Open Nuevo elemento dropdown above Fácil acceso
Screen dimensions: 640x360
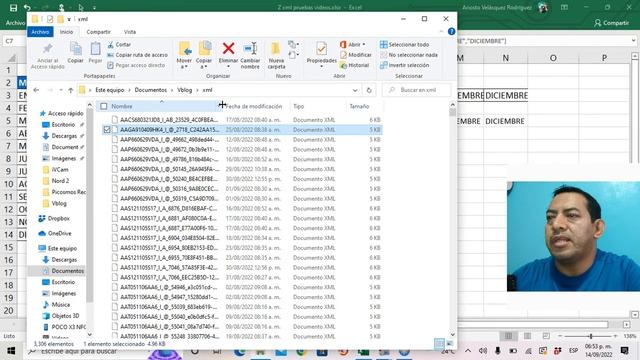click(293, 44)
